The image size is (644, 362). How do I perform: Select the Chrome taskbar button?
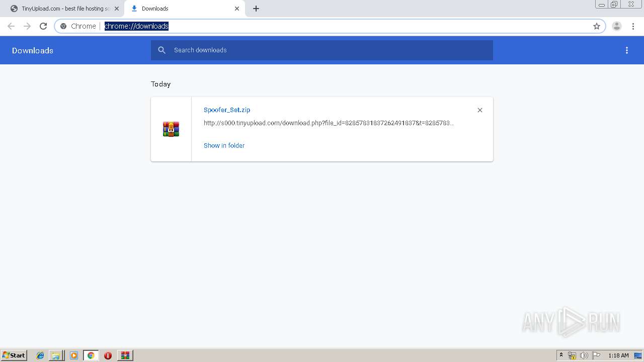click(x=91, y=355)
